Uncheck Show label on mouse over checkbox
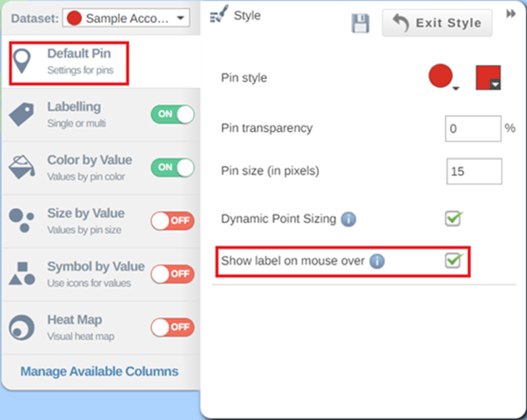The image size is (527, 420). [x=453, y=261]
